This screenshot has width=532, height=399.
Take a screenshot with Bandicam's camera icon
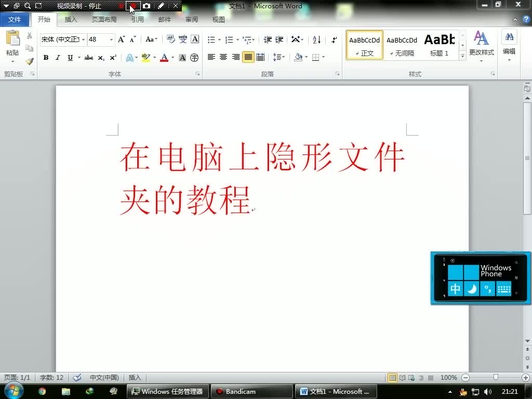[147, 6]
